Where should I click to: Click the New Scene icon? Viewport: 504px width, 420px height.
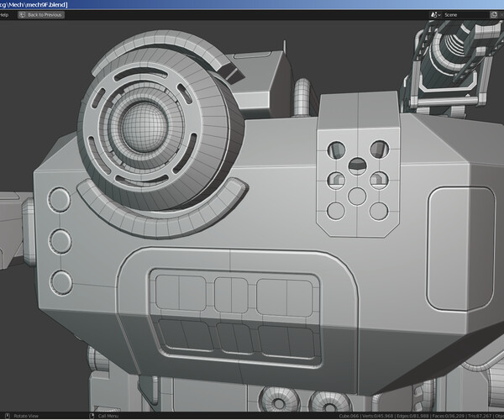495,15
